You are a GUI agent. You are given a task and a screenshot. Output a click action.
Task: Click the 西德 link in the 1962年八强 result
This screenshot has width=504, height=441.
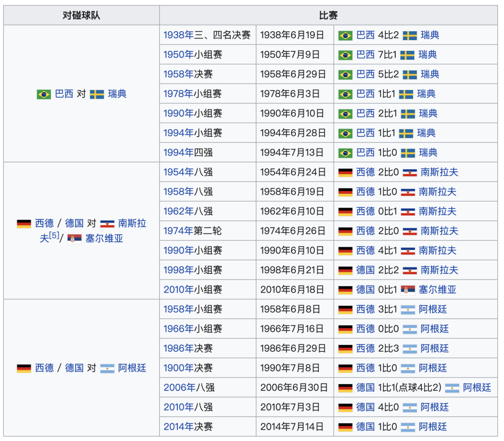coord(367,211)
